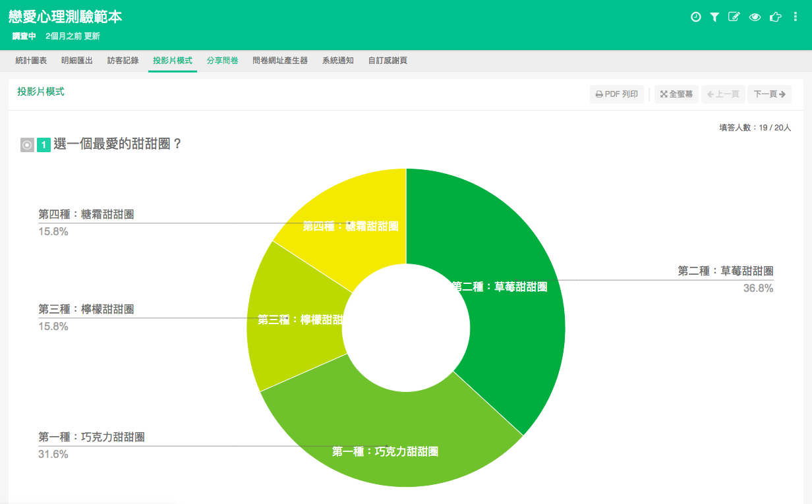Open the 訪客記錄 tab

[x=123, y=61]
